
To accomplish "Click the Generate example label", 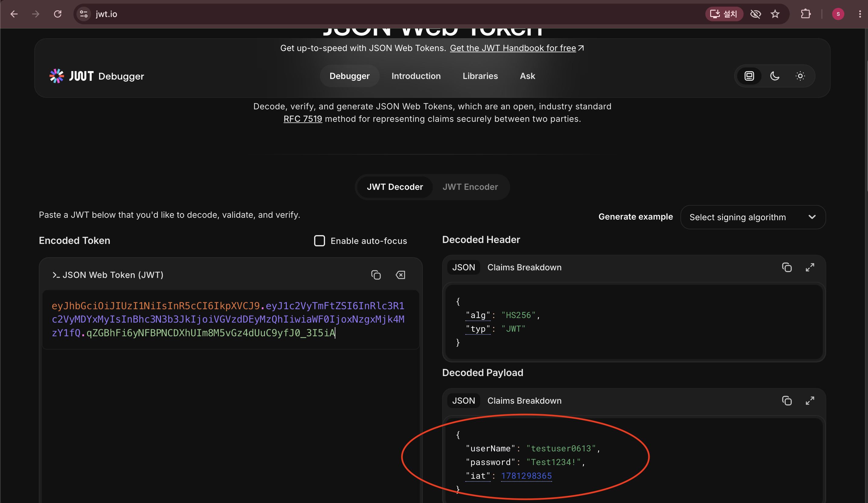I will coord(636,217).
